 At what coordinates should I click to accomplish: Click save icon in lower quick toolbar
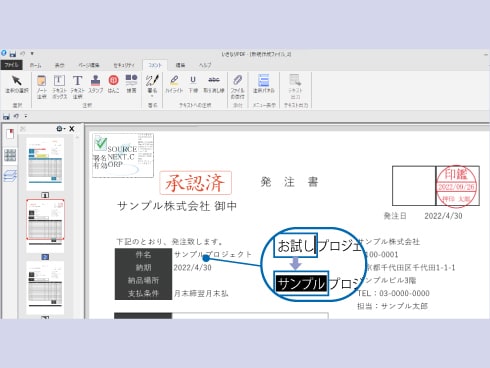(6, 116)
